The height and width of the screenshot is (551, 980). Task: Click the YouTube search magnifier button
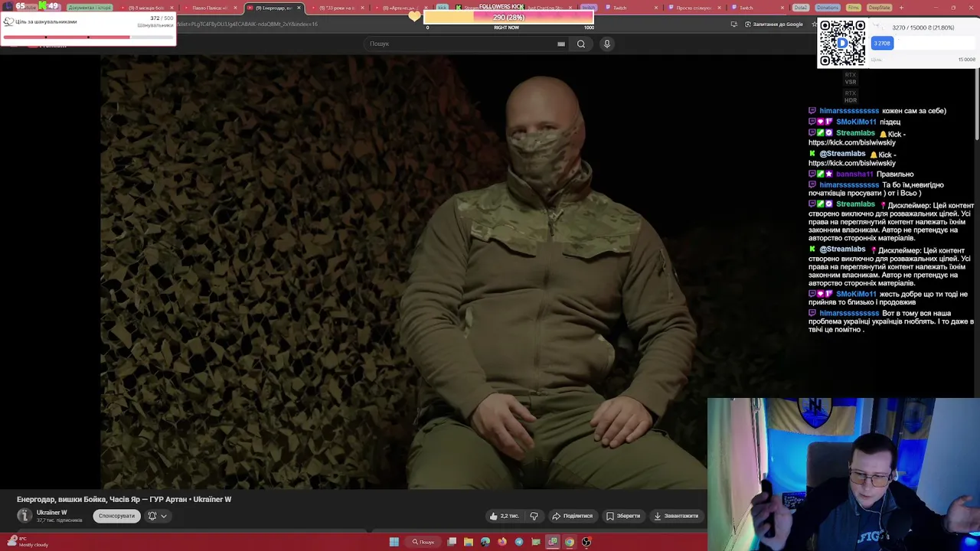(x=581, y=44)
